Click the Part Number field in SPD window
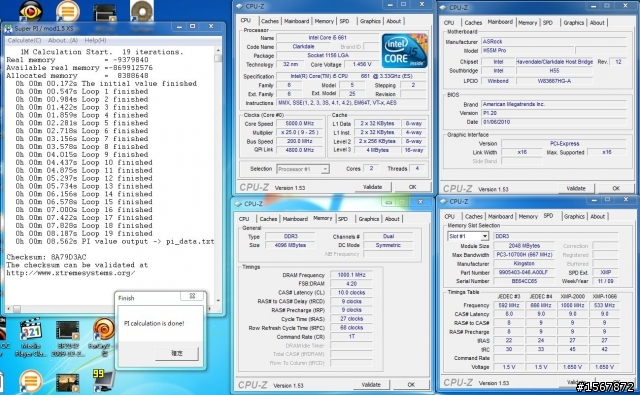 click(x=524, y=272)
